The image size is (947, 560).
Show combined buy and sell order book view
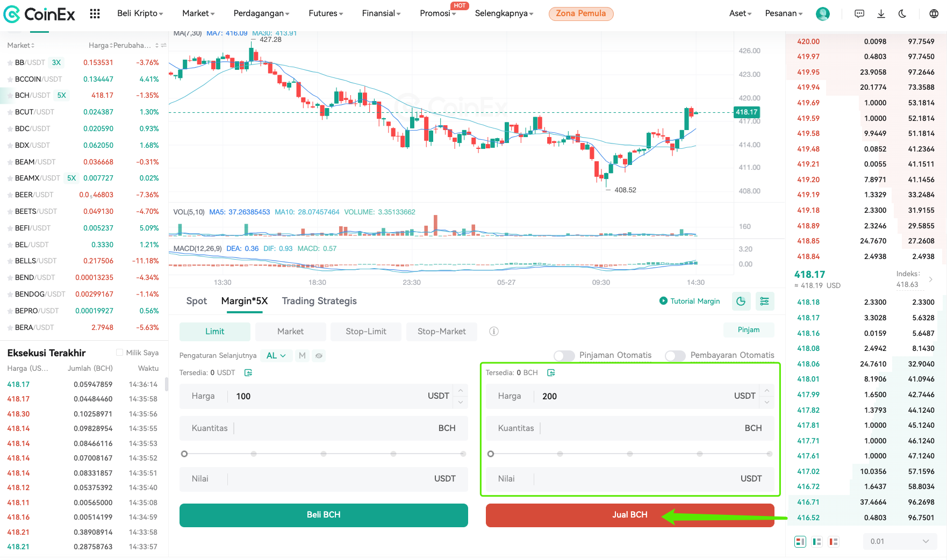(800, 542)
